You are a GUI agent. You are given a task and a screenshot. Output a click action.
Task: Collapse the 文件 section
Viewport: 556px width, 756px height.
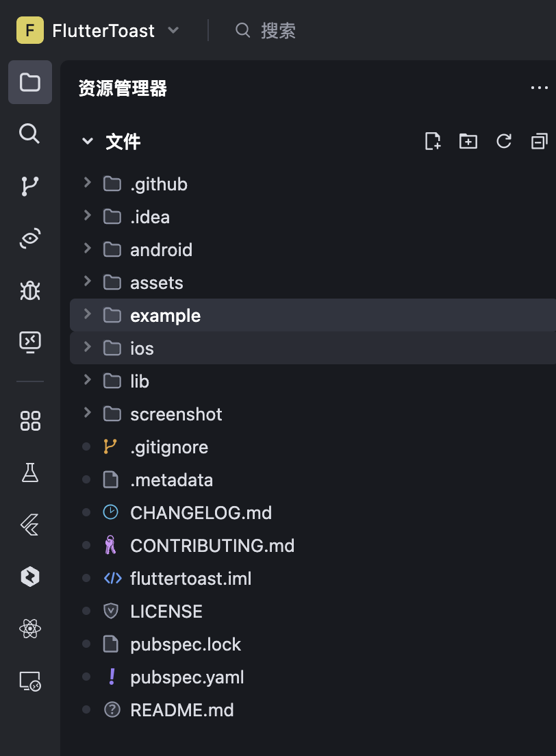(87, 142)
